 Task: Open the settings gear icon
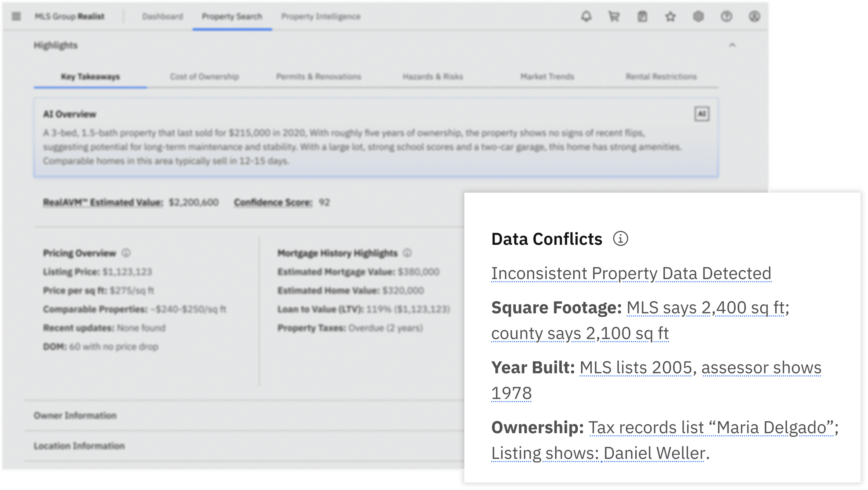[x=698, y=16]
